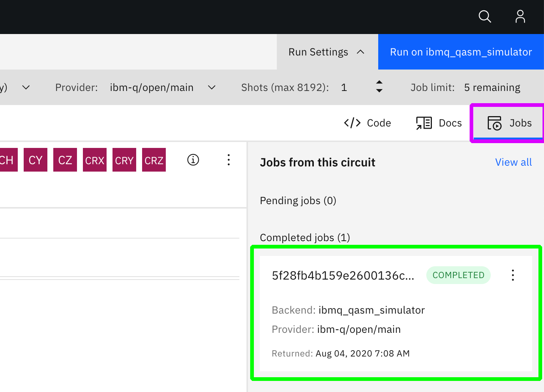This screenshot has width=544, height=392.
Task: Decrease shots using the down arrow
Action: pyautogui.click(x=379, y=91)
